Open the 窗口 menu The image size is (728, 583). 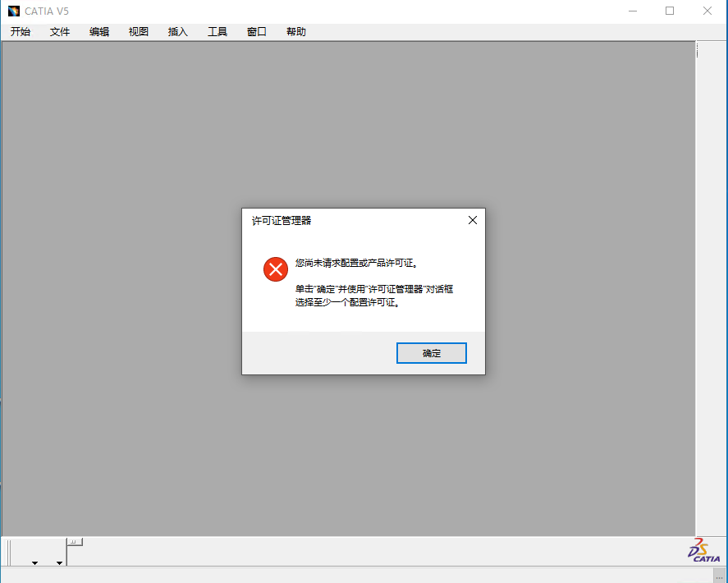coord(257,32)
